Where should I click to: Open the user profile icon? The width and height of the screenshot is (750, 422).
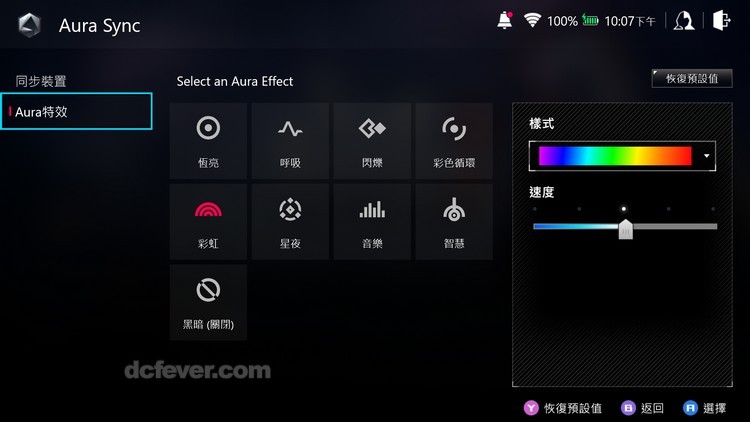coord(684,21)
